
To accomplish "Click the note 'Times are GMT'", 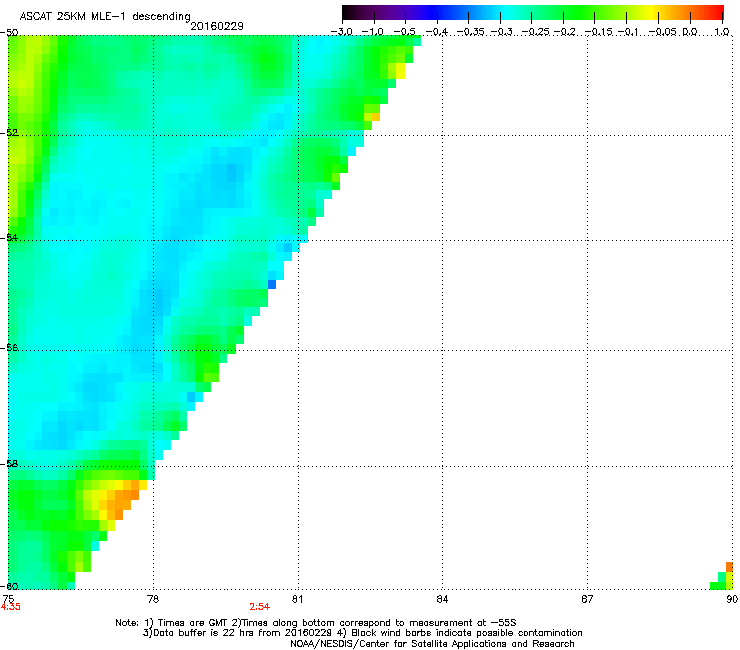I will pos(193,623).
